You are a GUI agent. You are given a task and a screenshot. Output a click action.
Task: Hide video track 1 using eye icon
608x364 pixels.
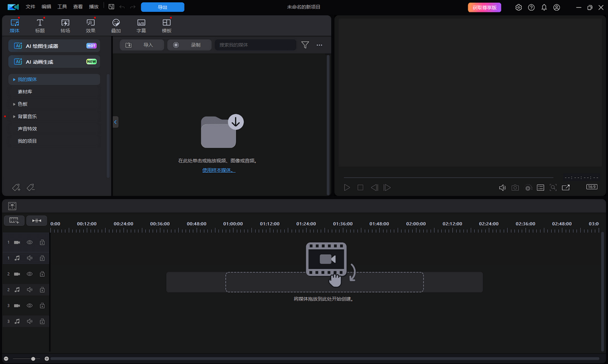30,242
